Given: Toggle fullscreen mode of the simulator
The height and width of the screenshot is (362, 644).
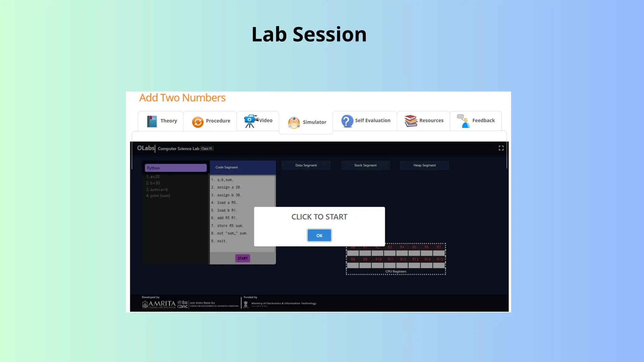Looking at the screenshot, I should (x=501, y=148).
